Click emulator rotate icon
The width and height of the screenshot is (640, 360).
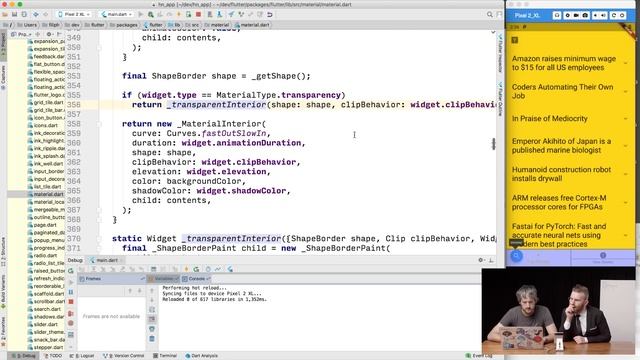point(613,16)
